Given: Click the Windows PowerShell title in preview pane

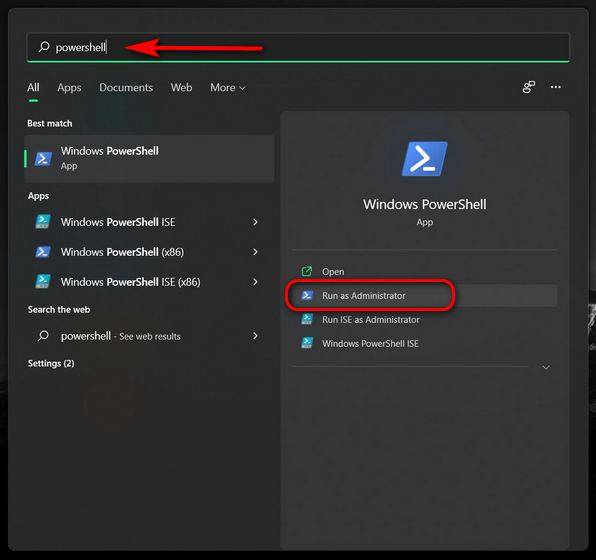Looking at the screenshot, I should pyautogui.click(x=425, y=205).
